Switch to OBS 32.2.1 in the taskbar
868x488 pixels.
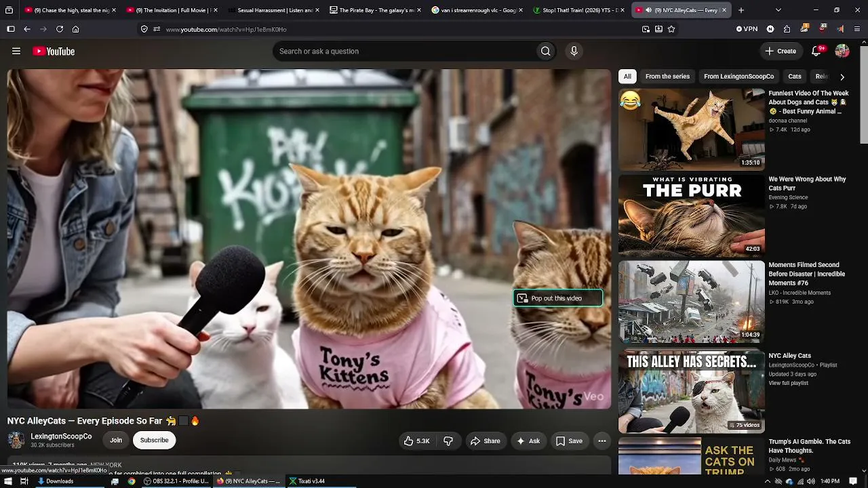click(x=176, y=481)
